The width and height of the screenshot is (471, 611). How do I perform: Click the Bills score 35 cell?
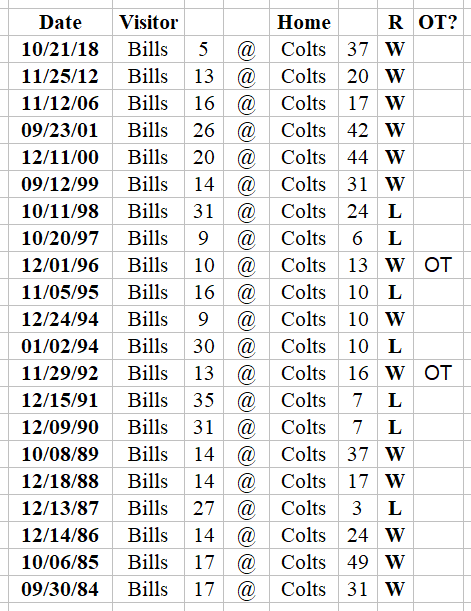204,400
